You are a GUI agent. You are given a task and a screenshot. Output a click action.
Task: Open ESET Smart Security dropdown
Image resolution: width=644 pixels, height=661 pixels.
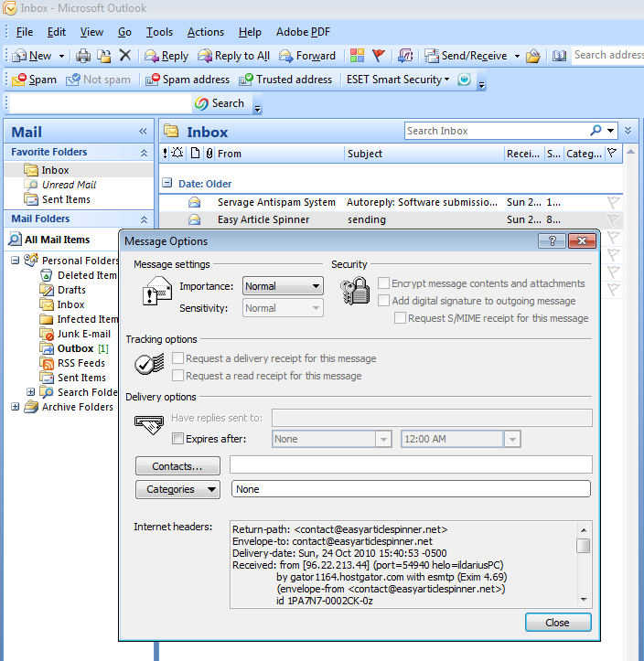point(398,80)
